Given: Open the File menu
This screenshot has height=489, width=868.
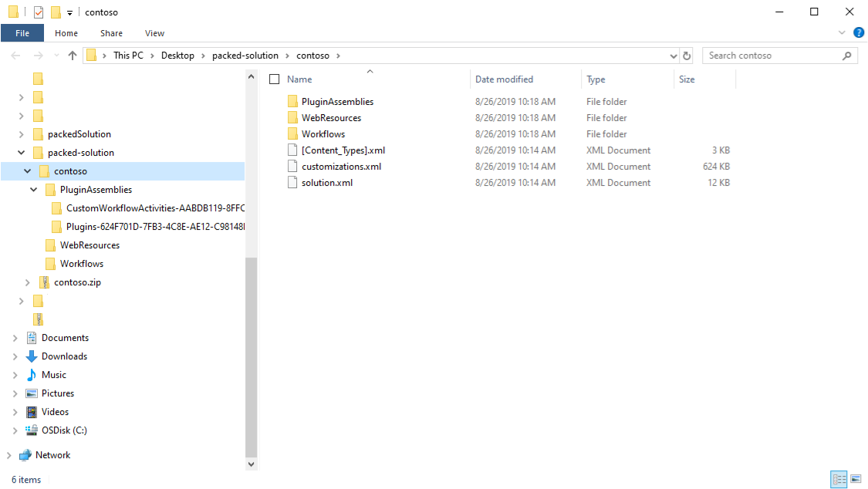Looking at the screenshot, I should [22, 32].
